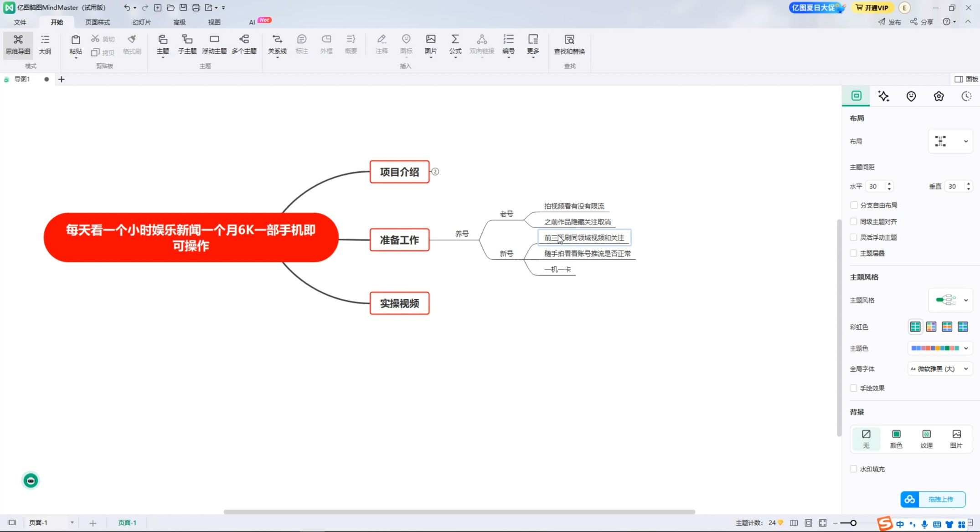The width and height of the screenshot is (980, 532).
Task: Switch to outline mode (大纲)
Action: tap(45, 45)
